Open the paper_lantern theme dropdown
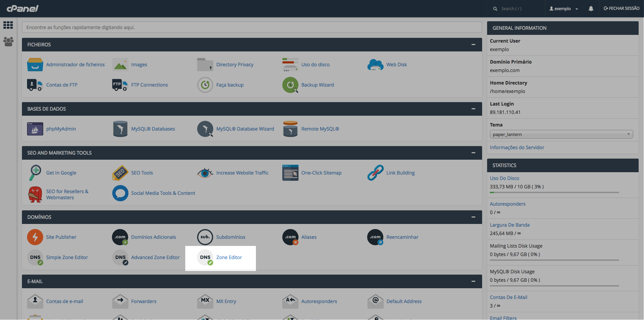Image resolution: width=644 pixels, height=320 pixels. click(x=561, y=134)
